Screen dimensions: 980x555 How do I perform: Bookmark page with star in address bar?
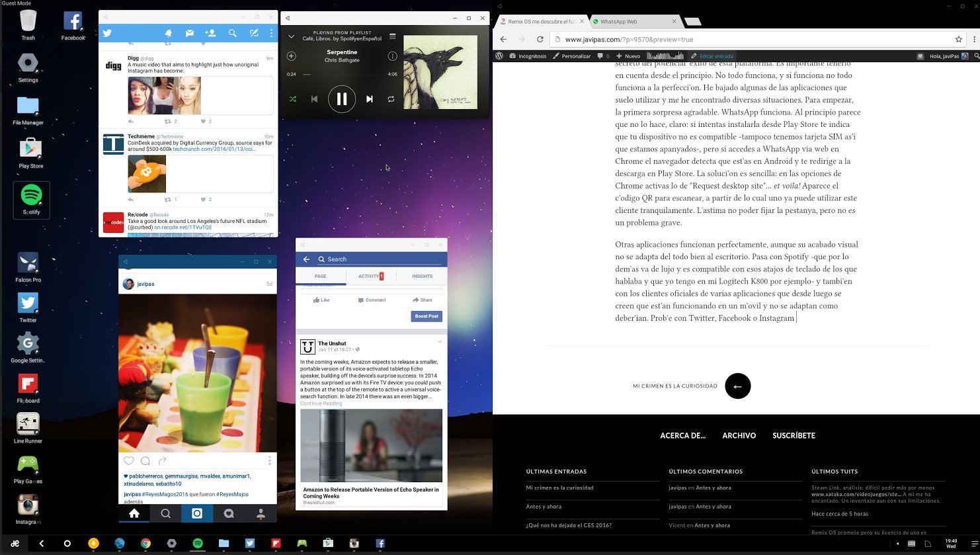click(x=958, y=39)
